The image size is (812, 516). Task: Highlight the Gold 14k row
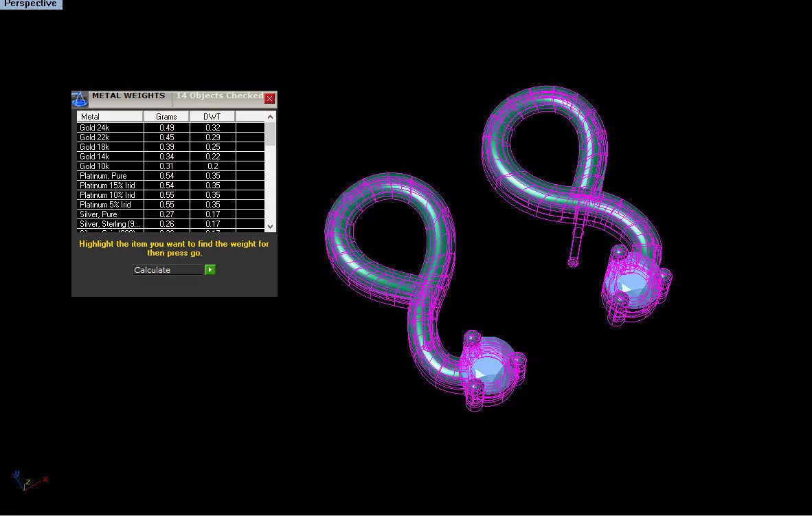point(171,157)
